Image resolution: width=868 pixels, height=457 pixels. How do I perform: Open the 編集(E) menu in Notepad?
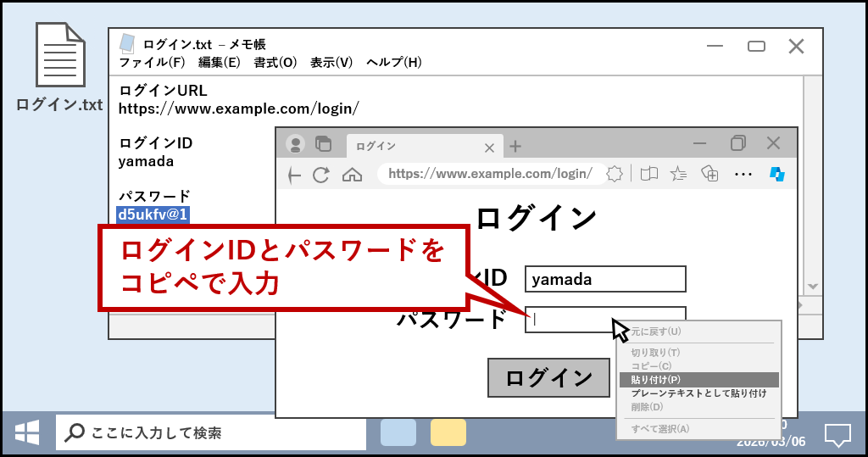pyautogui.click(x=220, y=62)
